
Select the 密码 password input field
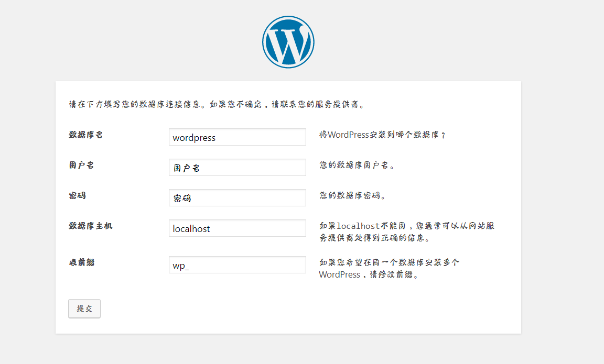(238, 198)
